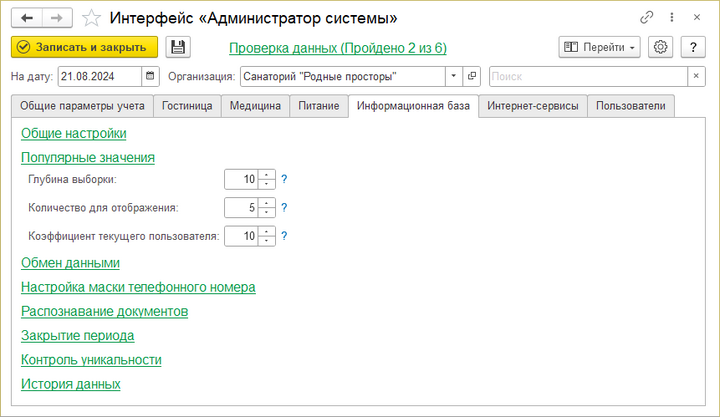The width and height of the screenshot is (720, 417).
Task: Click Записать и закрыть button
Action: coord(84,47)
